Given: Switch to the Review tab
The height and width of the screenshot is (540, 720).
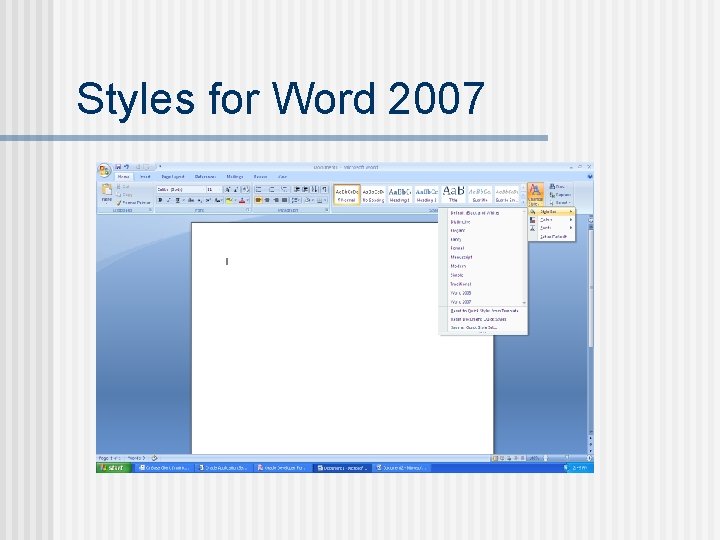Looking at the screenshot, I should tap(260, 177).
